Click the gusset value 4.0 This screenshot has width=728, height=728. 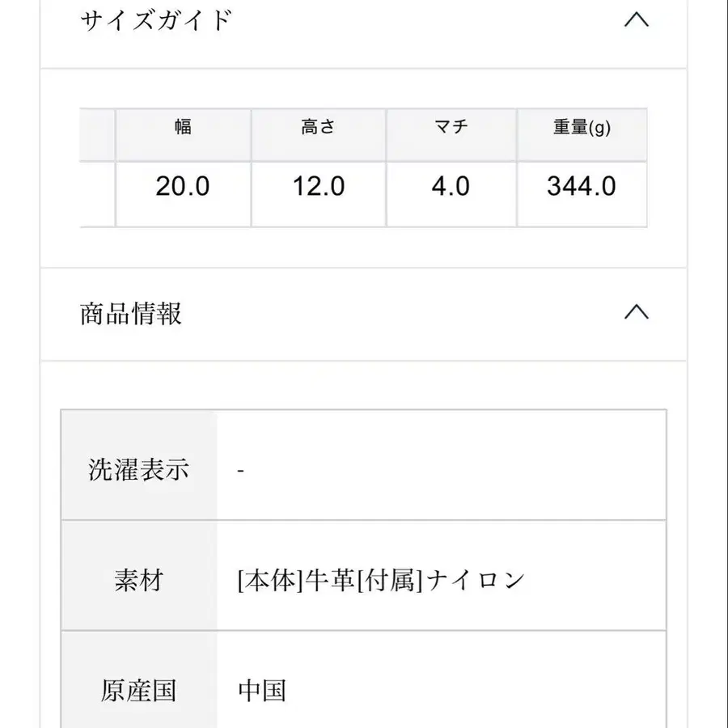click(451, 186)
